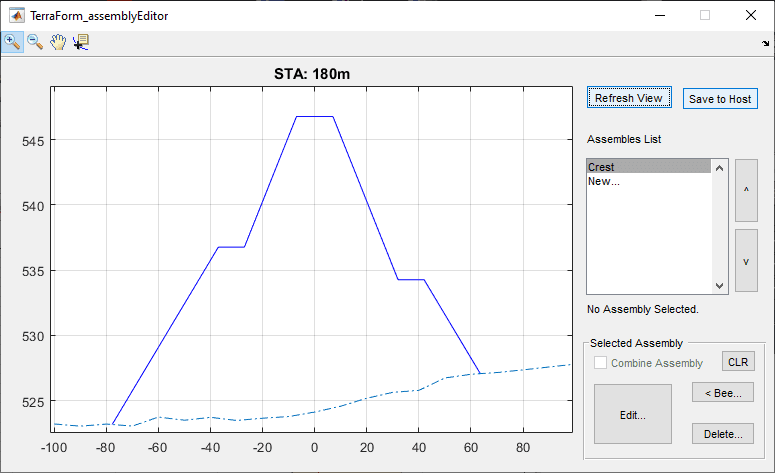Click the Delete... button
775x473 pixels.
[x=723, y=434]
